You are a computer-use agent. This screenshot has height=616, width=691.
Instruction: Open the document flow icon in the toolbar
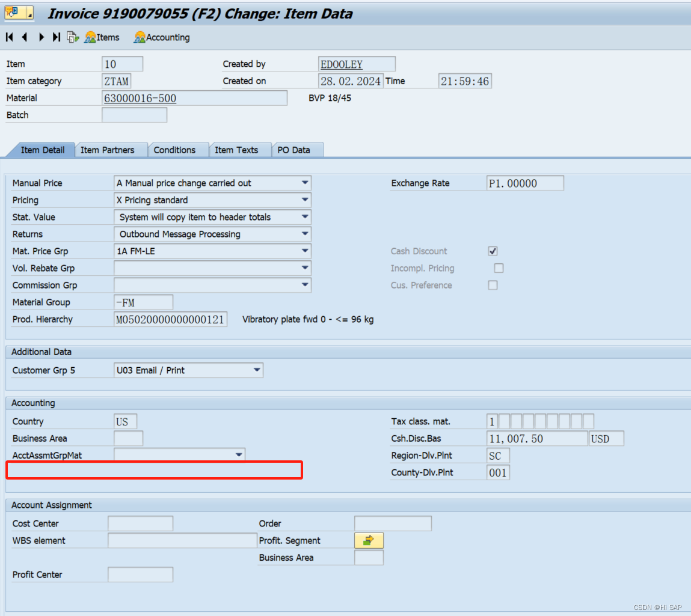pyautogui.click(x=73, y=37)
